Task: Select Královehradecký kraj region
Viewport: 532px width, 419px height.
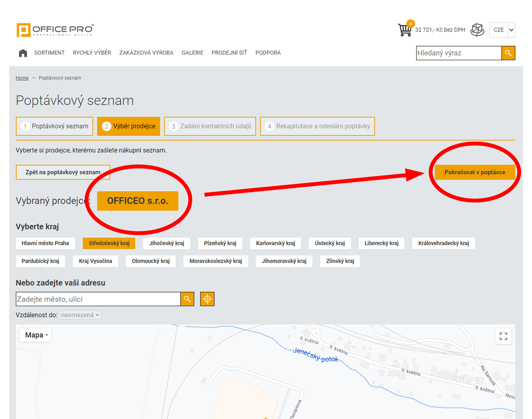Action: point(444,243)
